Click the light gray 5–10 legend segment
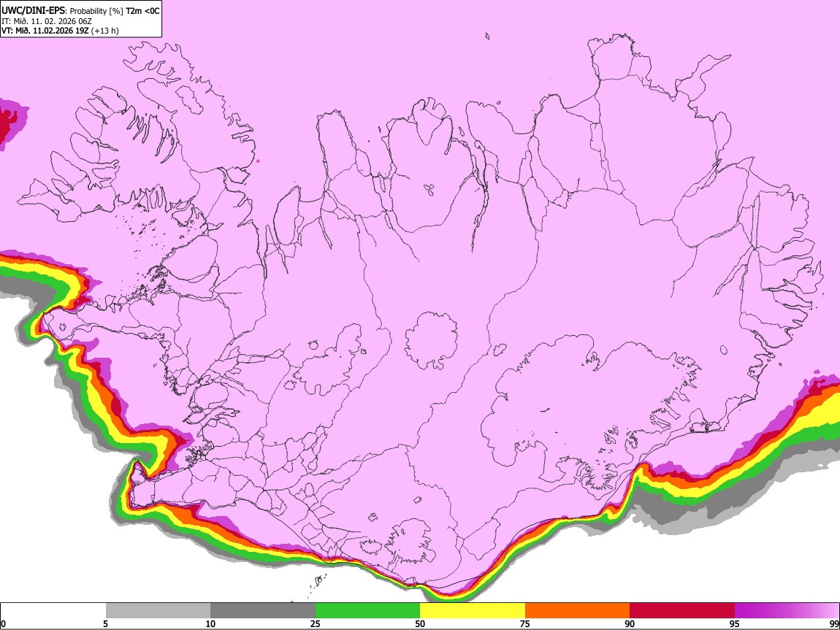The image size is (840, 630). (158, 611)
